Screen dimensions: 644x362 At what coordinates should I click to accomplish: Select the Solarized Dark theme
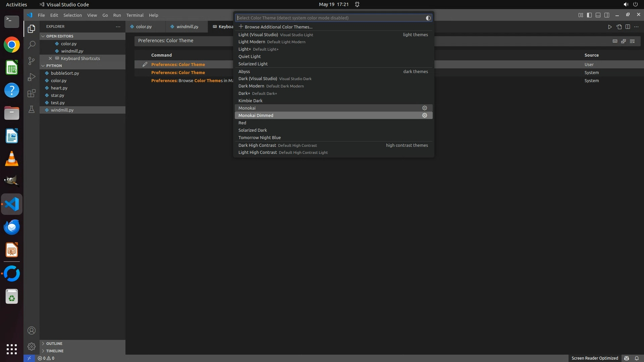point(253,130)
